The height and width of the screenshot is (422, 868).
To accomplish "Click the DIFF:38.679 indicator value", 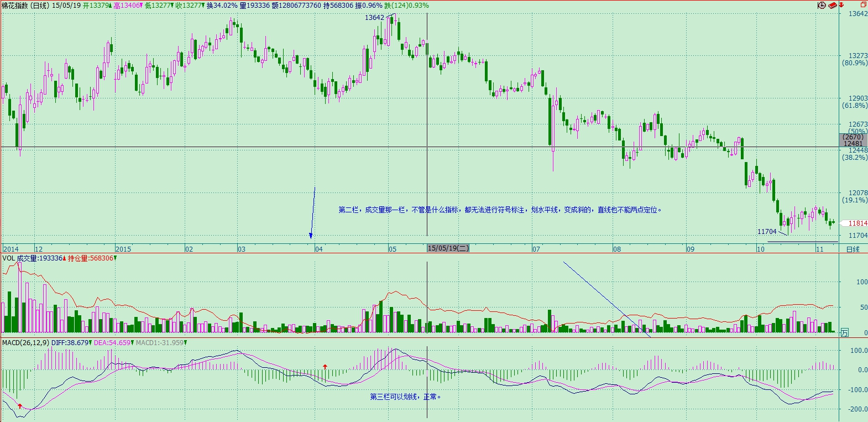I will (70, 343).
